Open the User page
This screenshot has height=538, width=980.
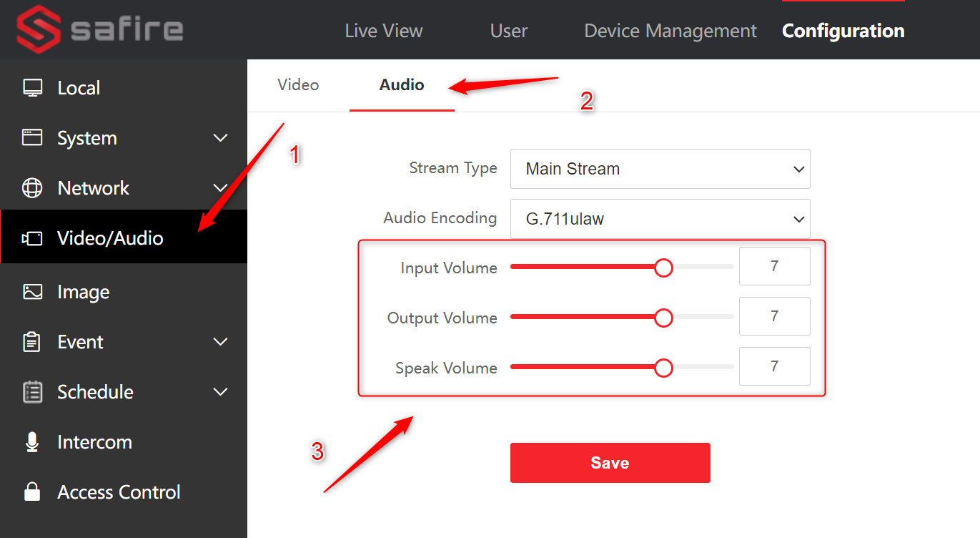(x=509, y=31)
